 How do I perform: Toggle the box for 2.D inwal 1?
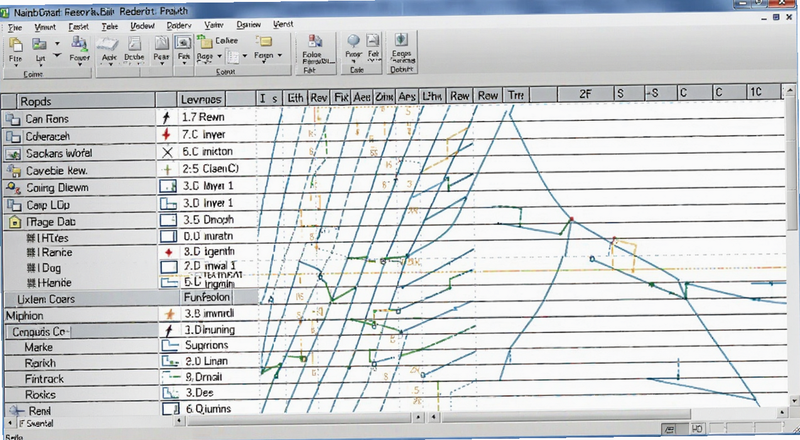169,266
